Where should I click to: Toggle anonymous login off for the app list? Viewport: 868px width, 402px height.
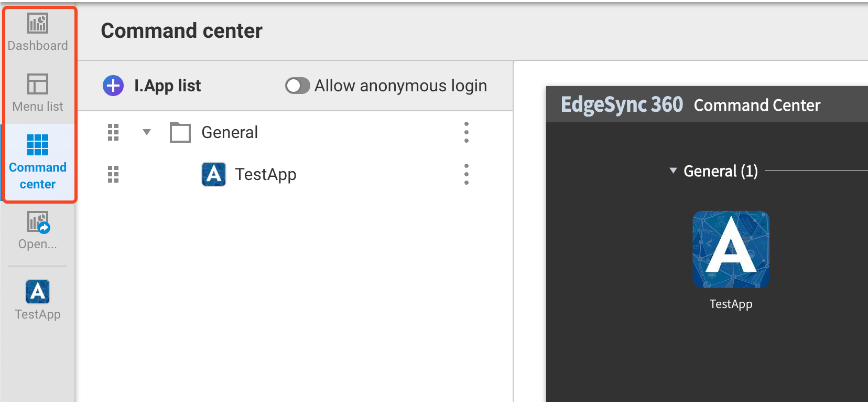(x=298, y=86)
